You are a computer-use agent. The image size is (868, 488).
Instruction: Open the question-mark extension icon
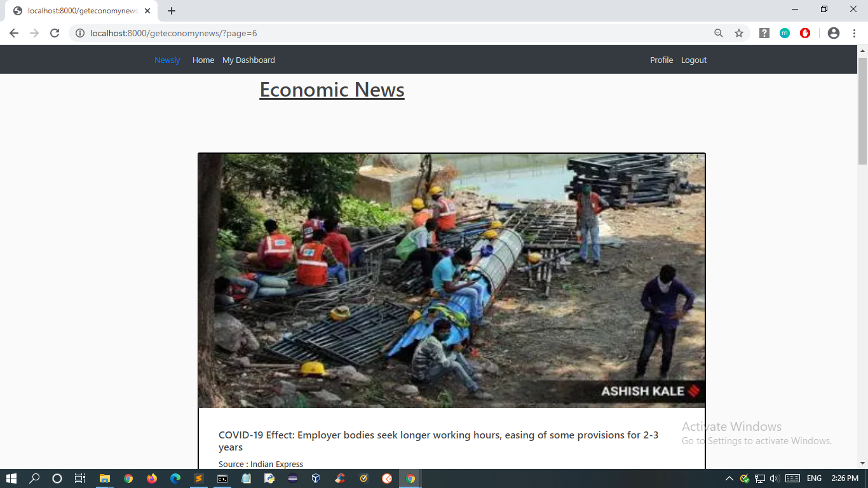[764, 33]
